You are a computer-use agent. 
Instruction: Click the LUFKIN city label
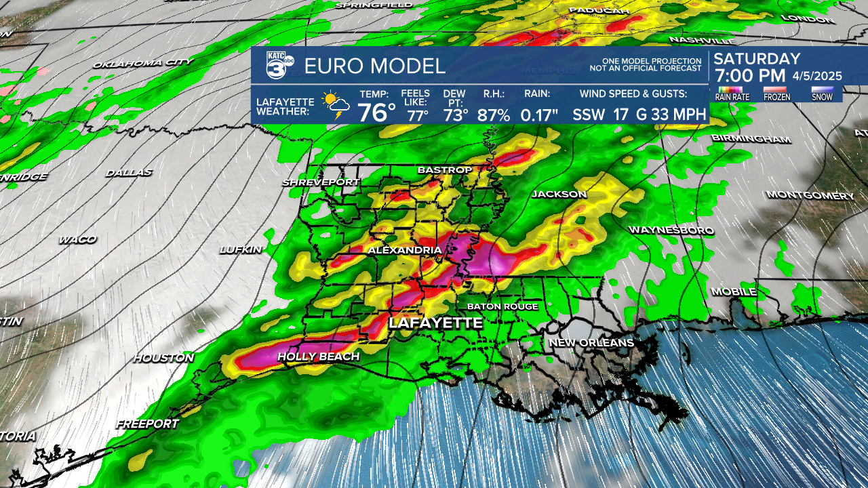pyautogui.click(x=240, y=250)
